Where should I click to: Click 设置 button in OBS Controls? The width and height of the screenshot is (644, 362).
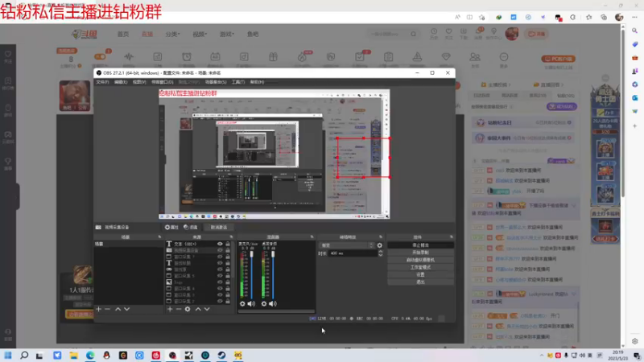pos(420,274)
